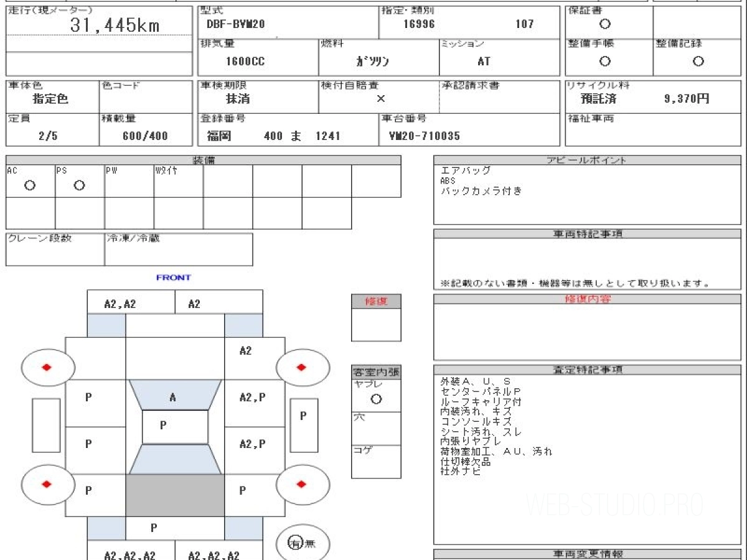Screen dimensions: 747x560
Task: Click the PW equipment cell
Action: coord(129,181)
